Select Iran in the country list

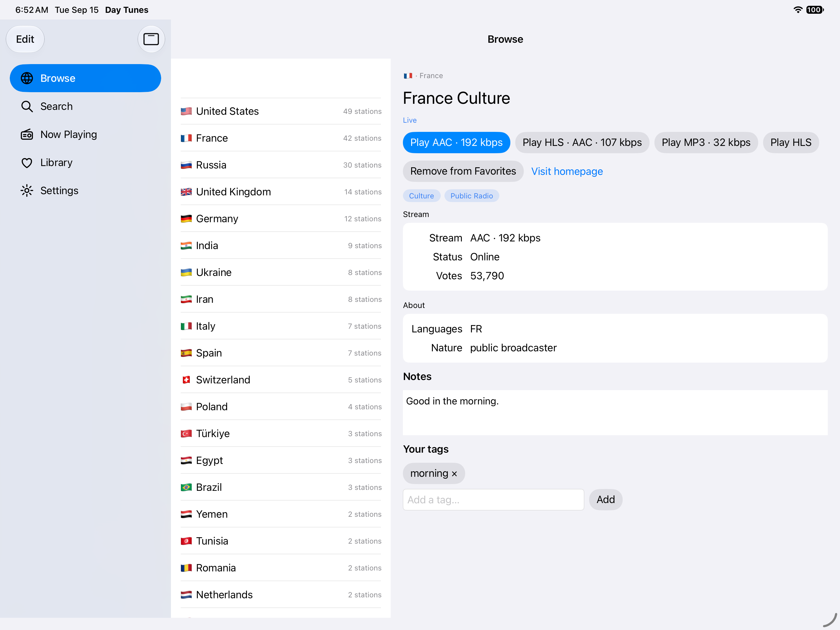[281, 299]
